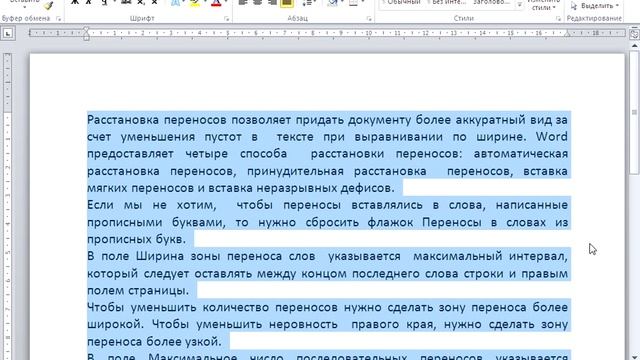Choose the Без интервала style
The height and width of the screenshot is (360, 640).
pyautogui.click(x=446, y=3)
